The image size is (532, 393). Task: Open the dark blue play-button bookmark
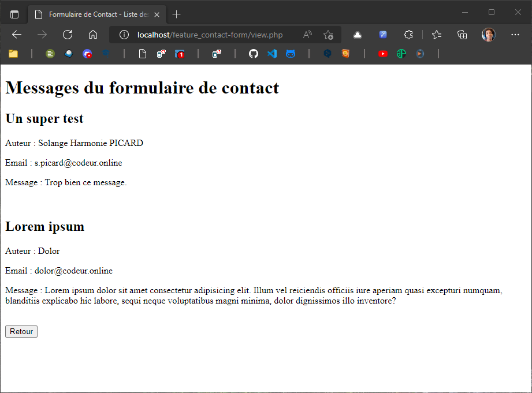pos(420,54)
